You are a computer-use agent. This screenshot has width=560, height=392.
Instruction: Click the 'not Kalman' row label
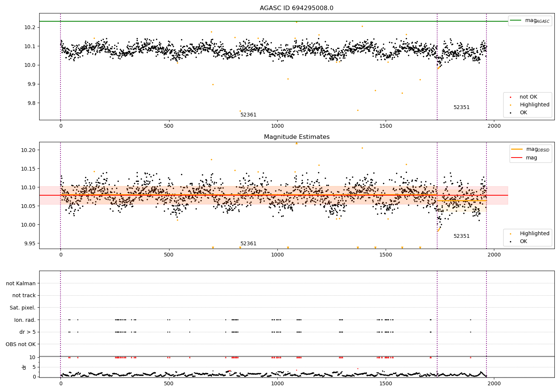(x=21, y=283)
